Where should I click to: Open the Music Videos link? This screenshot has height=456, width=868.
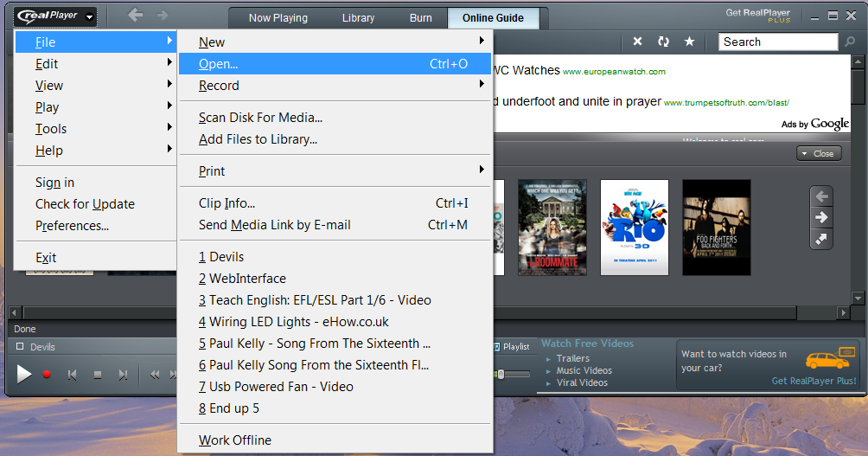[584, 370]
